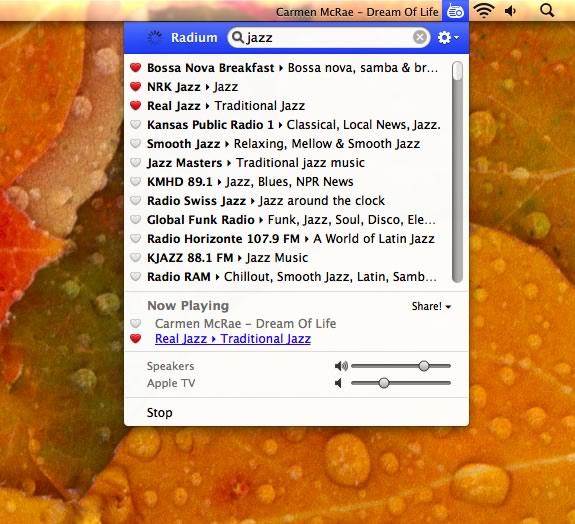Favorite the song Carmen McRae – Dream Of Life
This screenshot has width=575, height=524.
coord(135,323)
